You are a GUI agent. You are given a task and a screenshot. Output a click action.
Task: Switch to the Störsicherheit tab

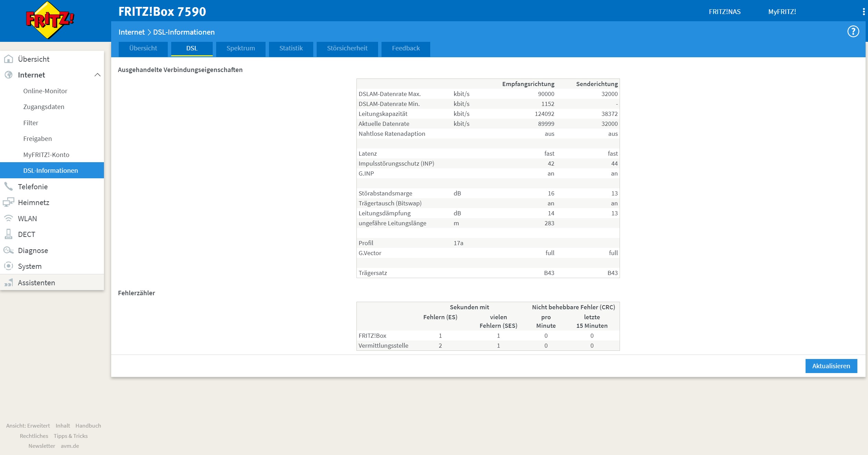(347, 48)
